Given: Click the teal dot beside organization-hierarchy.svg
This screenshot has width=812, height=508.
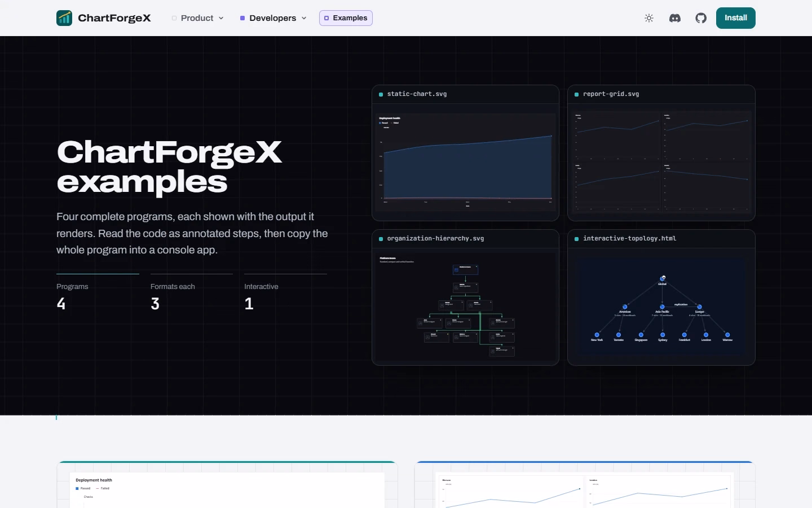Looking at the screenshot, I should [x=381, y=239].
